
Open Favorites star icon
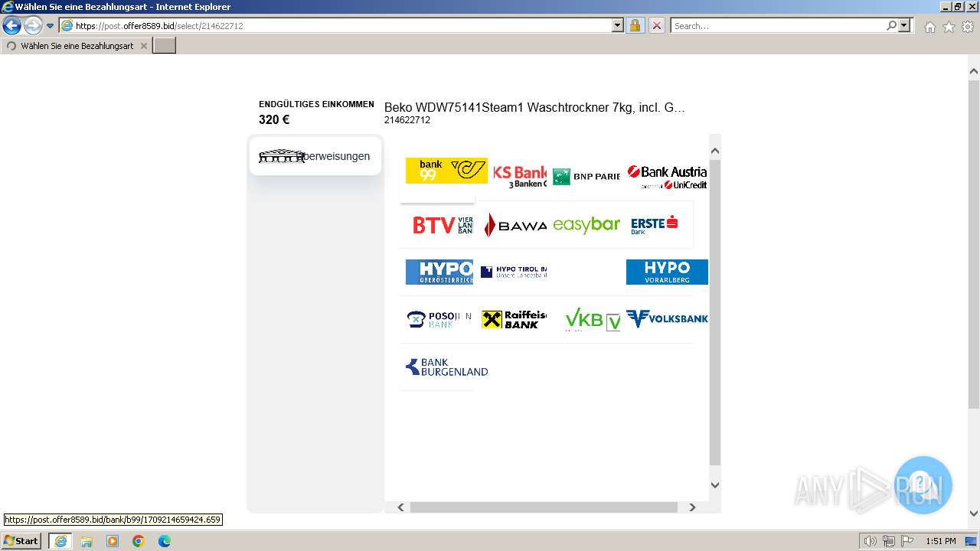point(949,27)
